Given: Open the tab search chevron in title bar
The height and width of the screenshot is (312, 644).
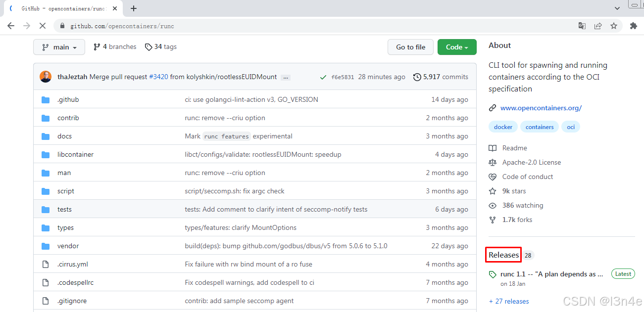Looking at the screenshot, I should coord(617,8).
